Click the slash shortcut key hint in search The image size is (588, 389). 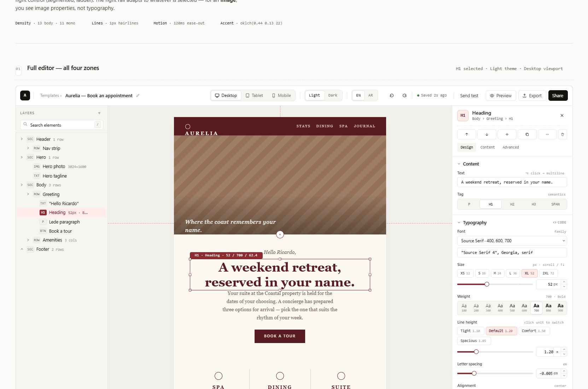98,124
